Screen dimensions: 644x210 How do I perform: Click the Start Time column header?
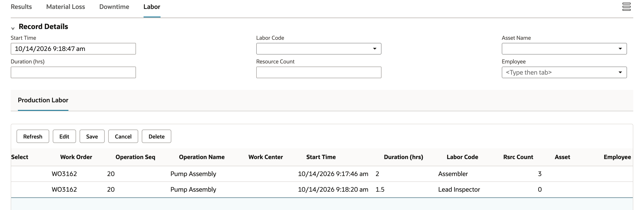tap(321, 157)
